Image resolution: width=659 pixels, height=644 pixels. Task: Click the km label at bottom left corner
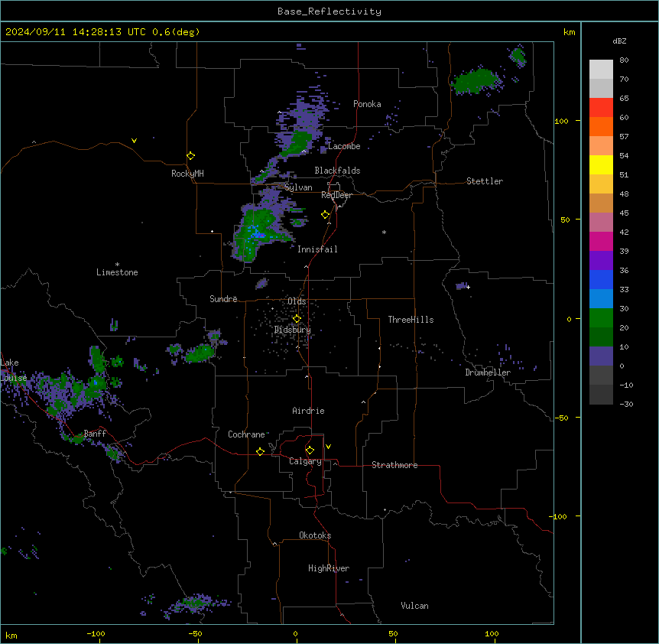[11, 635]
